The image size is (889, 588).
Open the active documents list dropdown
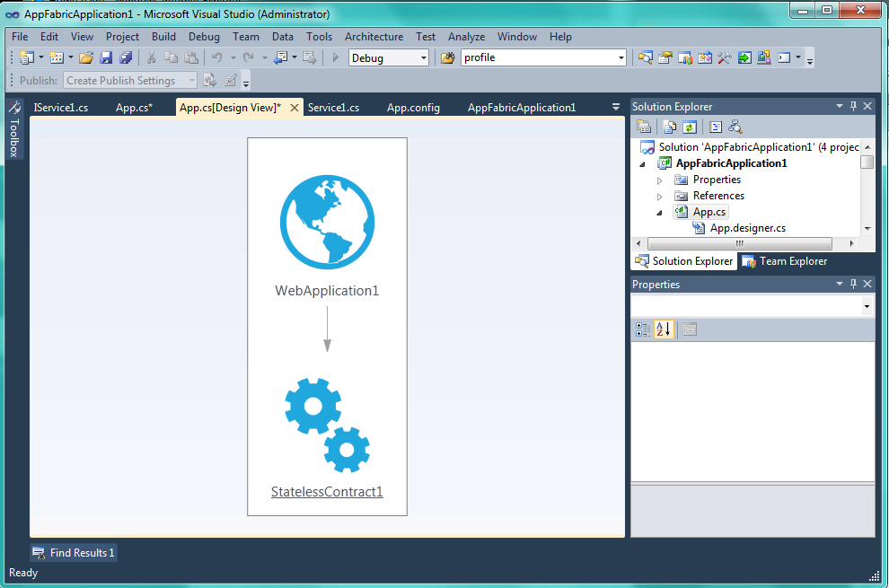(616, 107)
